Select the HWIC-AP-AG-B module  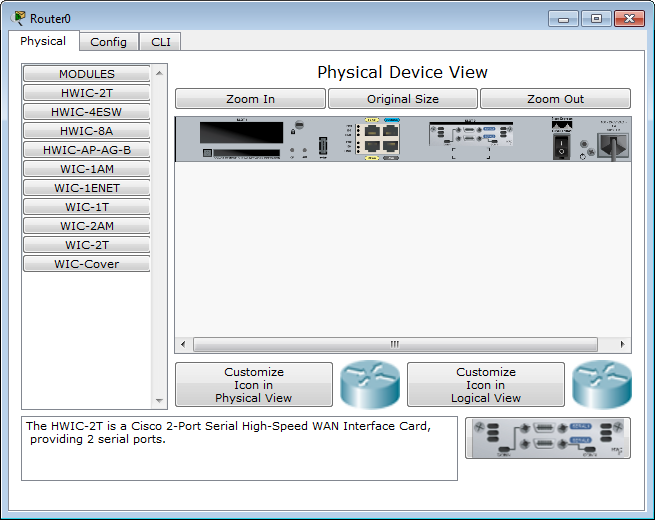(87, 150)
